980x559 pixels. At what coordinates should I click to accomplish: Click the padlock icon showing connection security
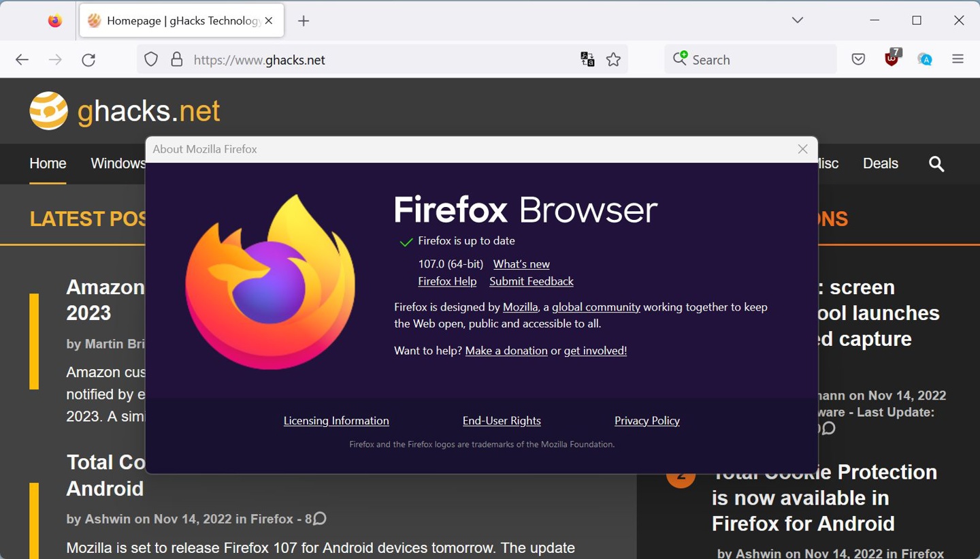pos(176,59)
